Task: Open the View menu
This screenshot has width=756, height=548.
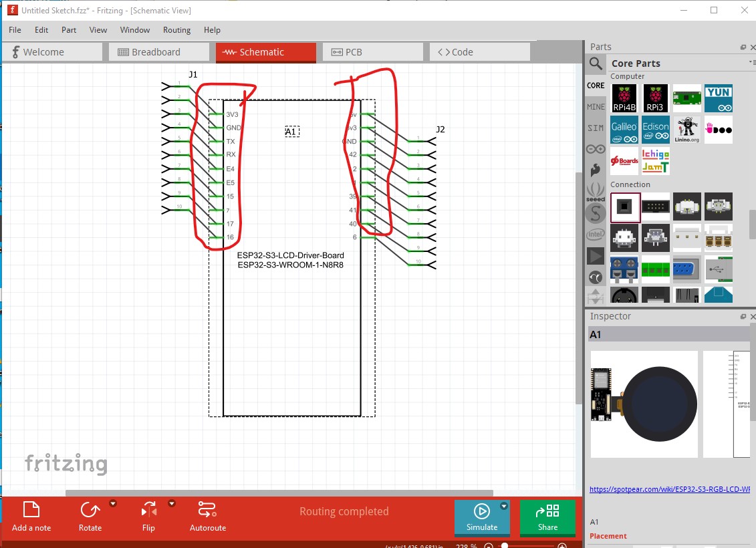Action: click(98, 30)
